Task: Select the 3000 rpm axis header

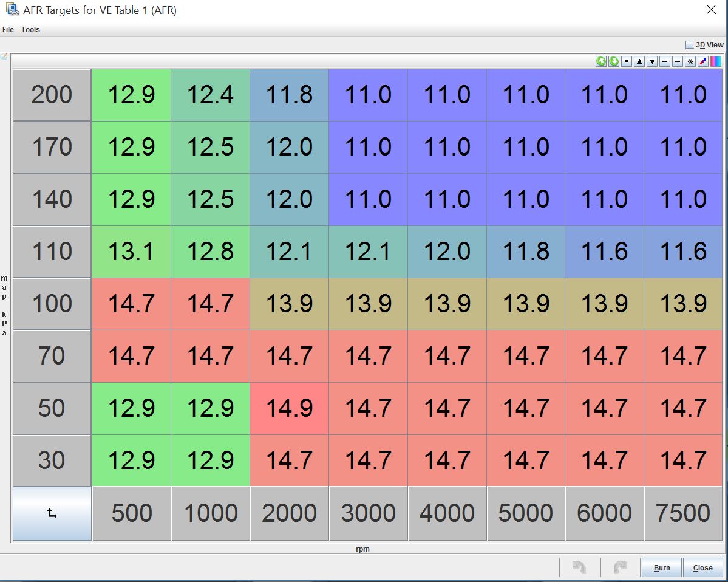Action: [x=368, y=513]
